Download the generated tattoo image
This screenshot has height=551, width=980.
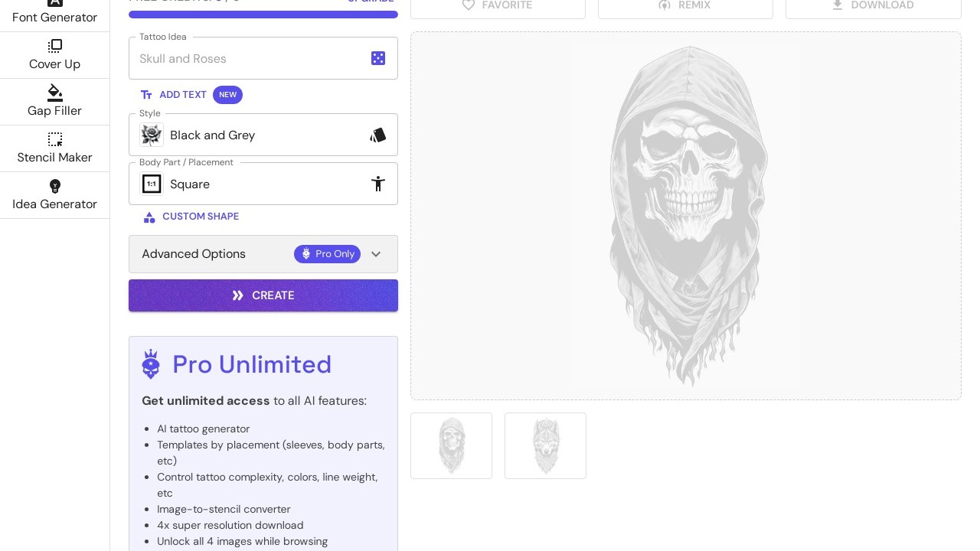873,6
